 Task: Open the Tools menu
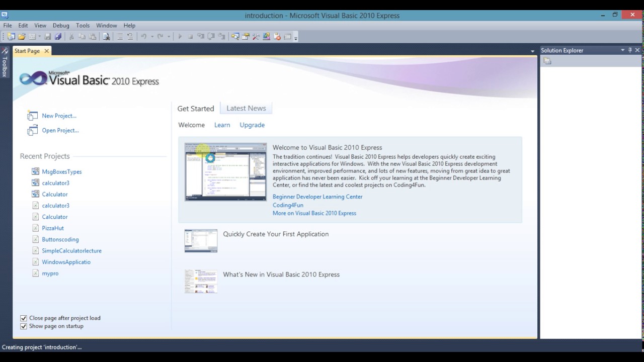[x=83, y=25]
